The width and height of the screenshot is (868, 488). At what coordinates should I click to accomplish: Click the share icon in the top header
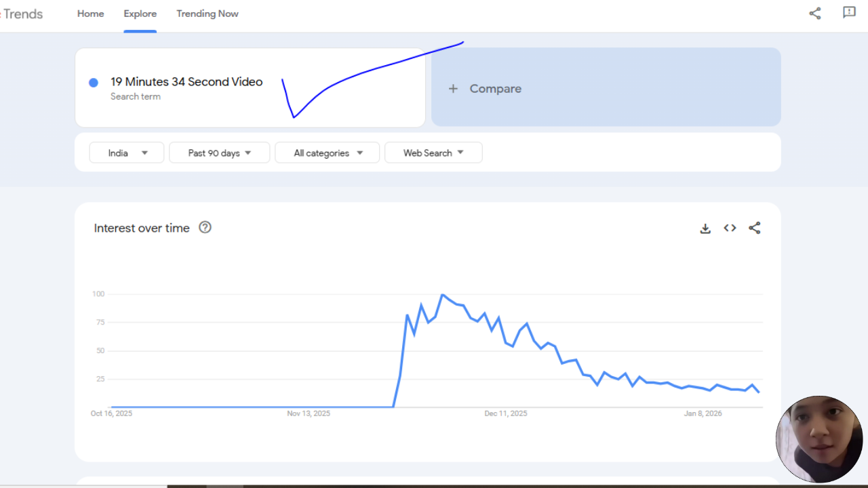coord(815,13)
